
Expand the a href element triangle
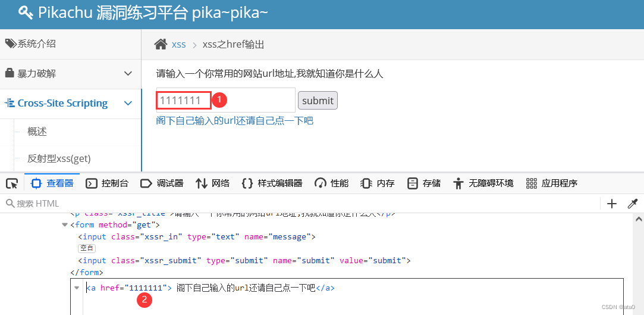click(x=76, y=288)
